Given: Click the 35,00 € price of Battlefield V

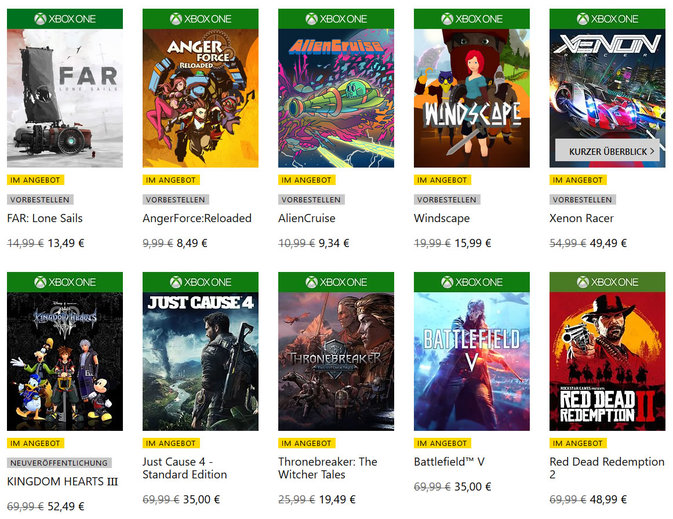Looking at the screenshot, I should point(473,487).
